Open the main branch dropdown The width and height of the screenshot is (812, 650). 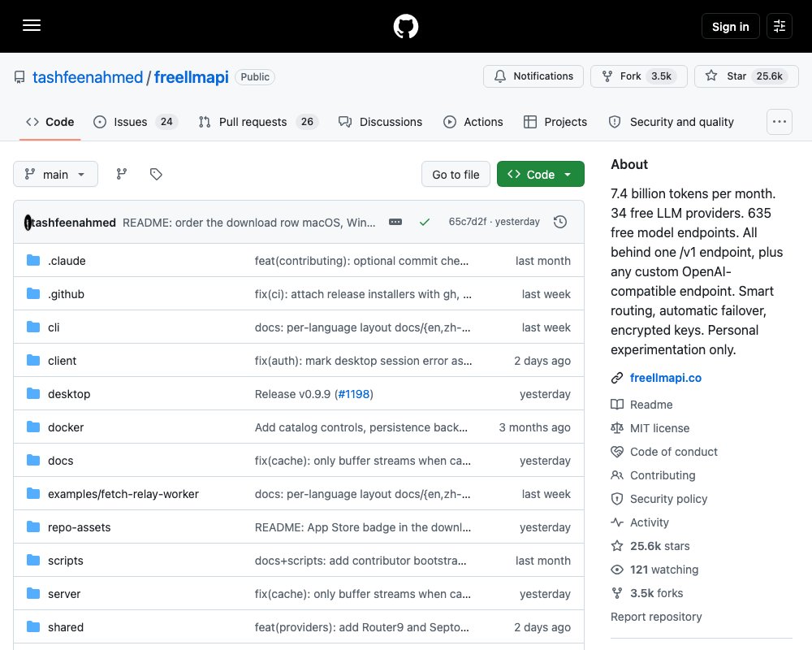coord(55,174)
